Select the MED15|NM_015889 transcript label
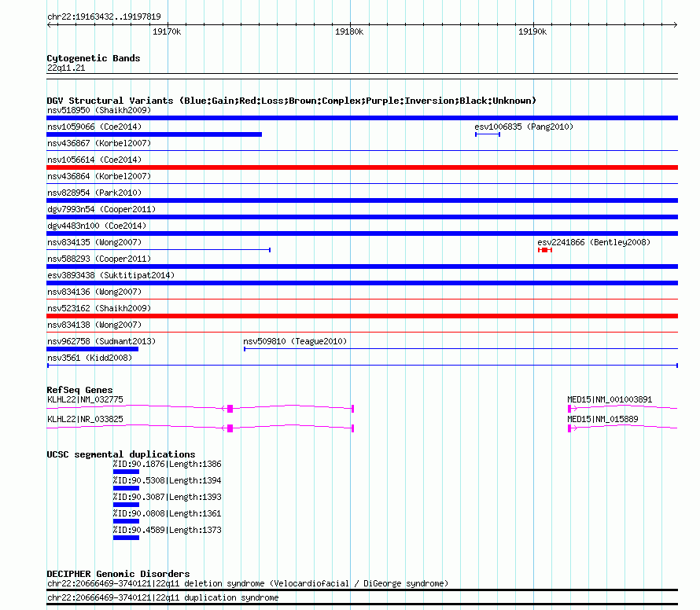 click(602, 420)
